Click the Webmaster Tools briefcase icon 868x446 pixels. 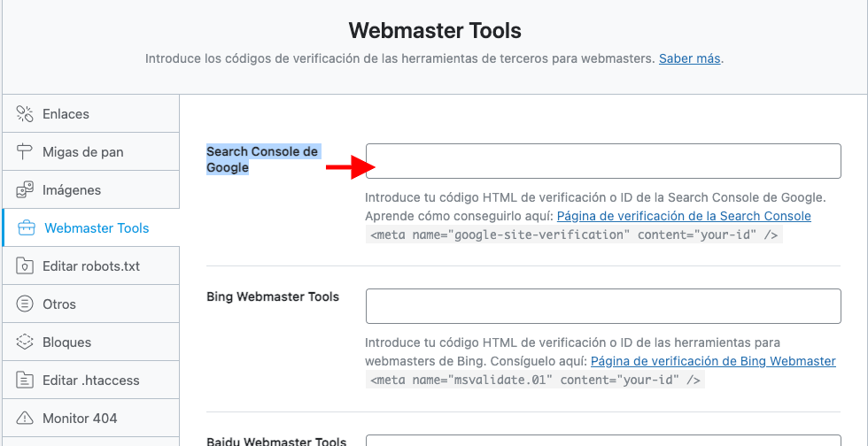pyautogui.click(x=27, y=228)
